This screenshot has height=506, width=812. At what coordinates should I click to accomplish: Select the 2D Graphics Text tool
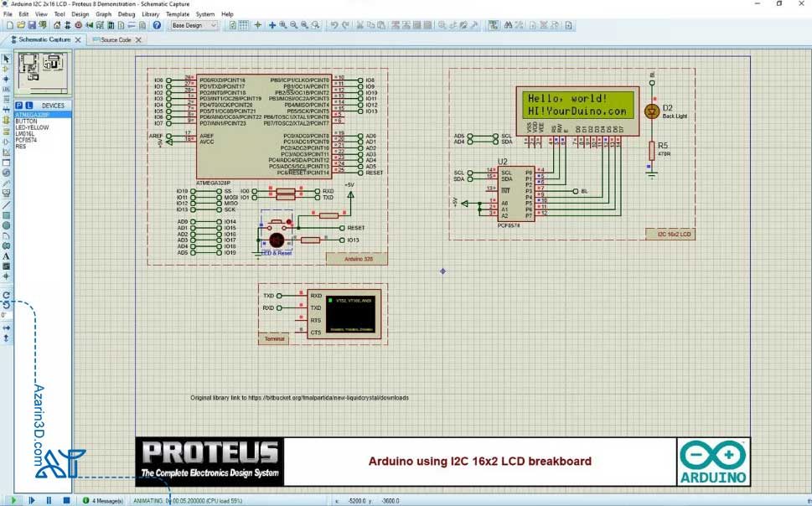click(x=6, y=256)
